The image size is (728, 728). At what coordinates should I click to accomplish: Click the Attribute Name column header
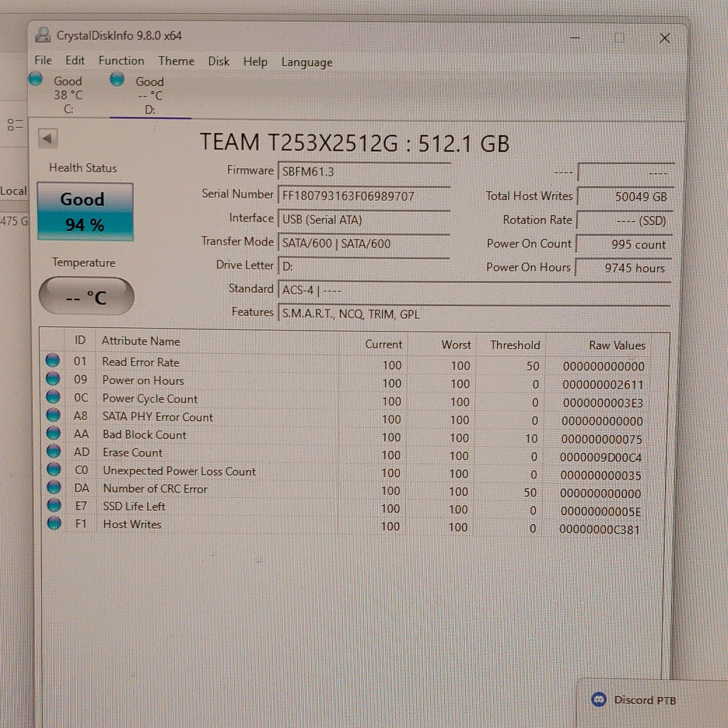tap(141, 341)
